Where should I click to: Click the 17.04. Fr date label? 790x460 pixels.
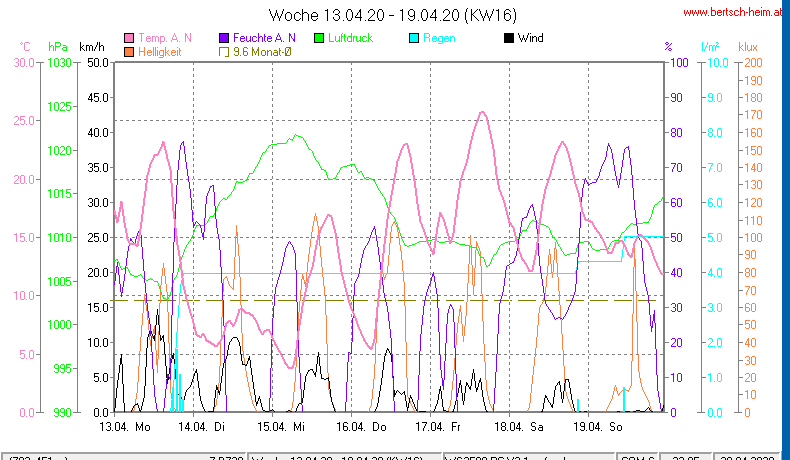point(440,426)
